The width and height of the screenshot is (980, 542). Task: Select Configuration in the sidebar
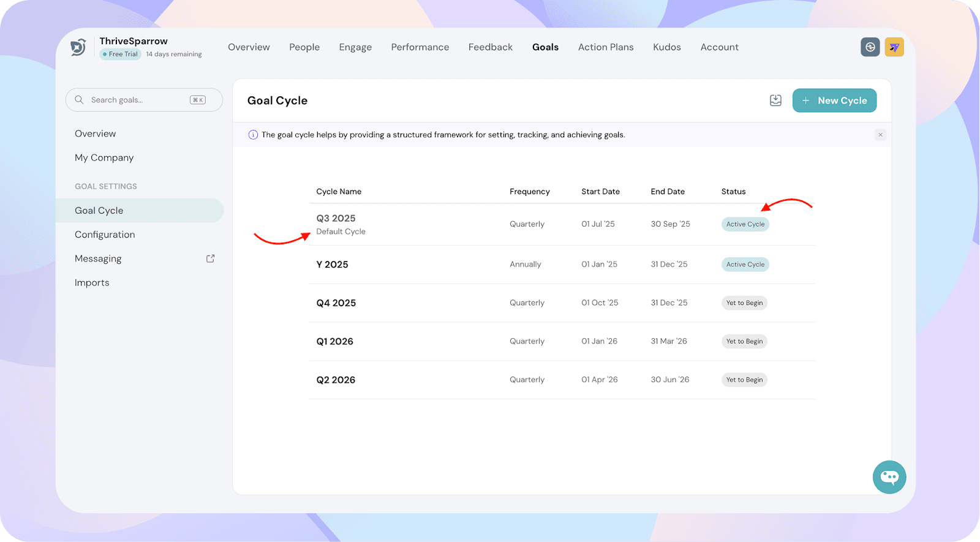click(105, 235)
